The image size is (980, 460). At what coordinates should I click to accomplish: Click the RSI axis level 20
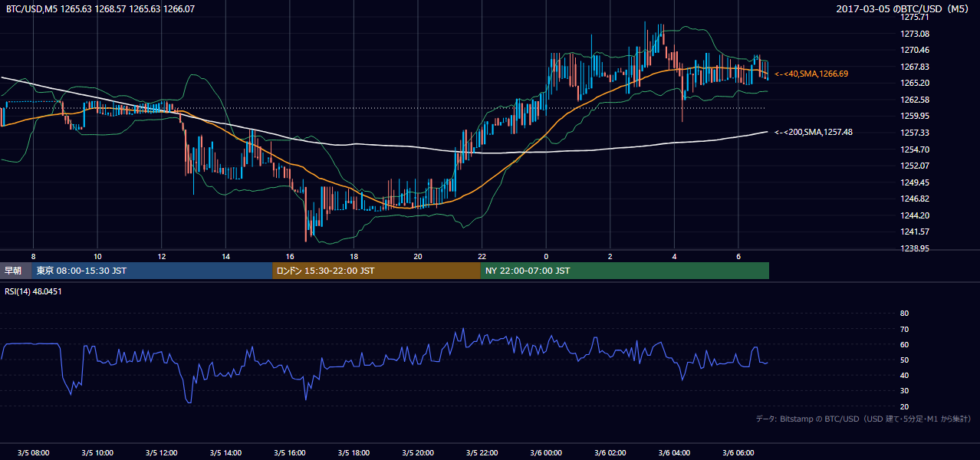tap(904, 406)
